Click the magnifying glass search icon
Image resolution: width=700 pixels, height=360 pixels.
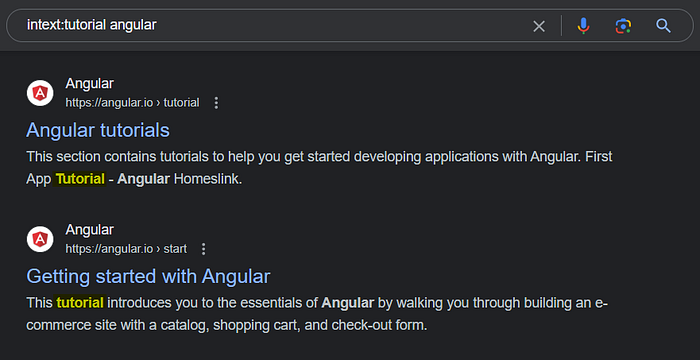coord(663,26)
